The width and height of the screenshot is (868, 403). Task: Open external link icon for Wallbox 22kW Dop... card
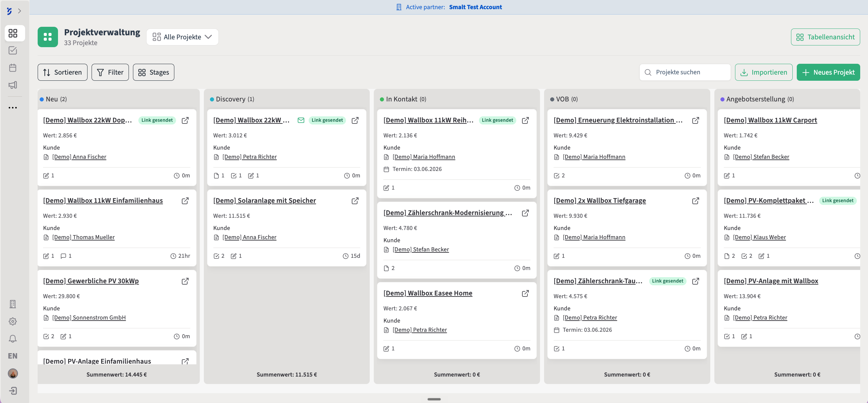tap(185, 120)
